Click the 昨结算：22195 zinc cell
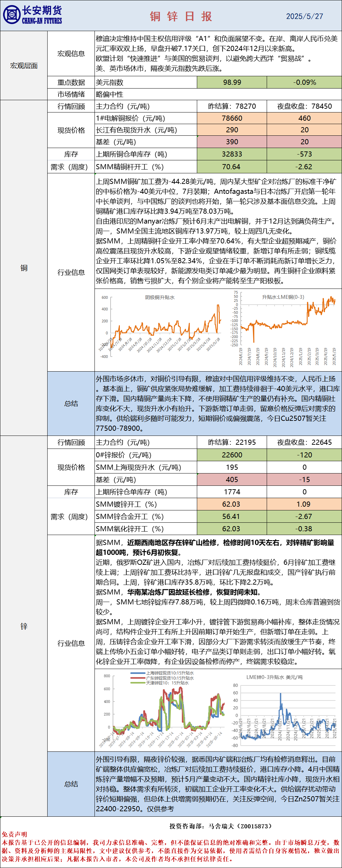Viewport: 342px width, 868px height. click(232, 442)
